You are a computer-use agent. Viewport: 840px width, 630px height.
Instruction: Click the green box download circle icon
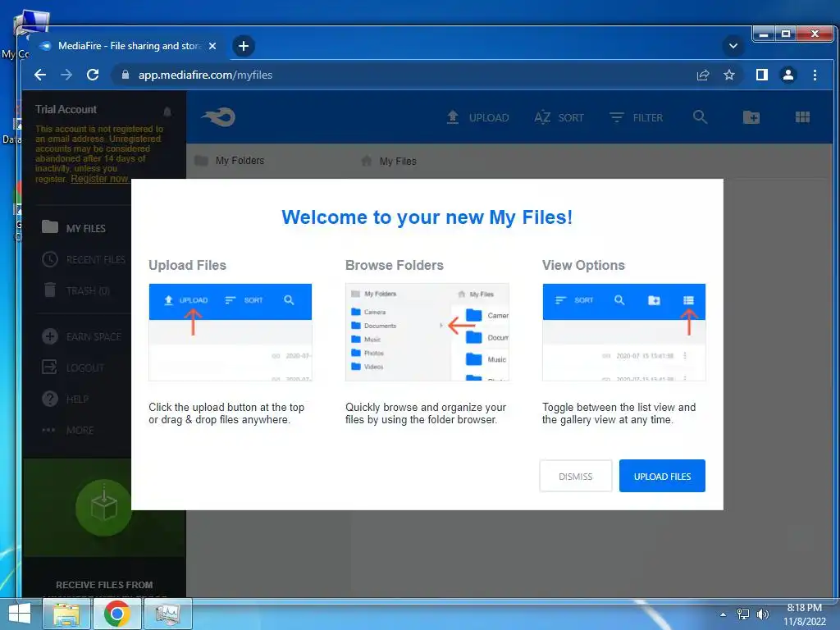click(103, 507)
